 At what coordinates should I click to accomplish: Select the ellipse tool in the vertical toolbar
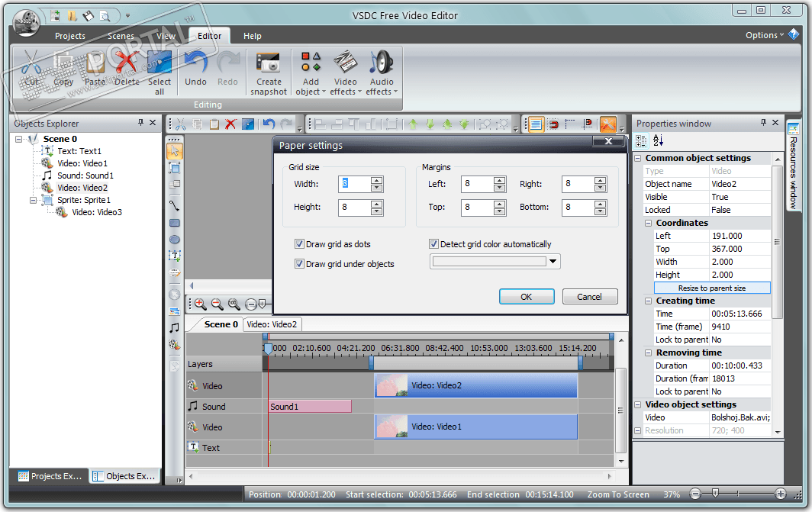pyautogui.click(x=175, y=239)
